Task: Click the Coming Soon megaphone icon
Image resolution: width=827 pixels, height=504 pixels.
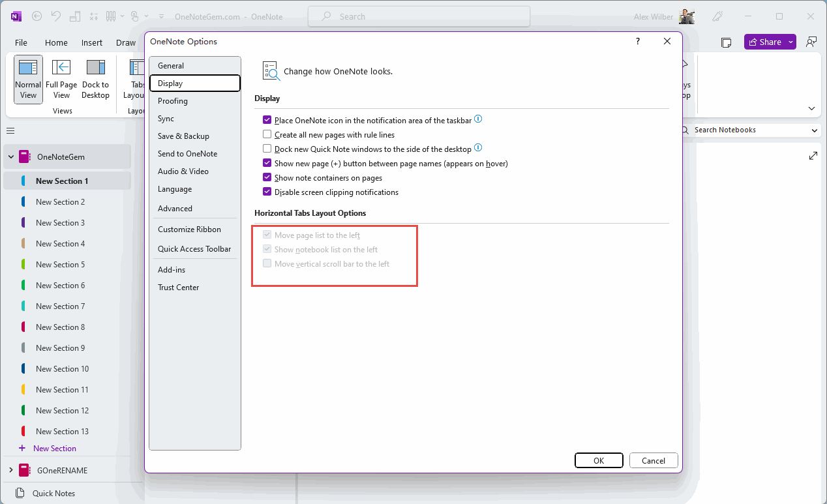Action: click(x=719, y=16)
